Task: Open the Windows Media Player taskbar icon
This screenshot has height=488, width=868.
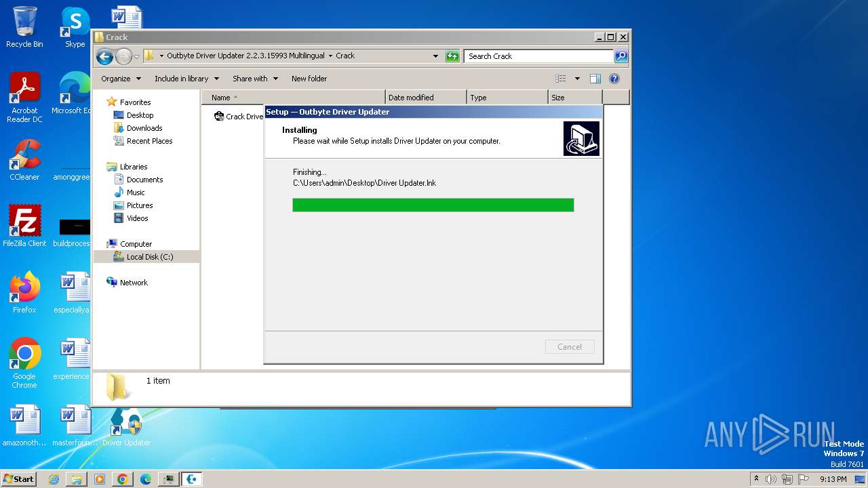Action: 100,479
